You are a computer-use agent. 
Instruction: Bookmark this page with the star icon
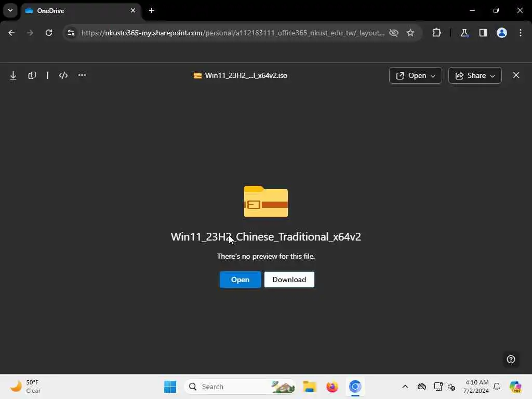click(410, 33)
